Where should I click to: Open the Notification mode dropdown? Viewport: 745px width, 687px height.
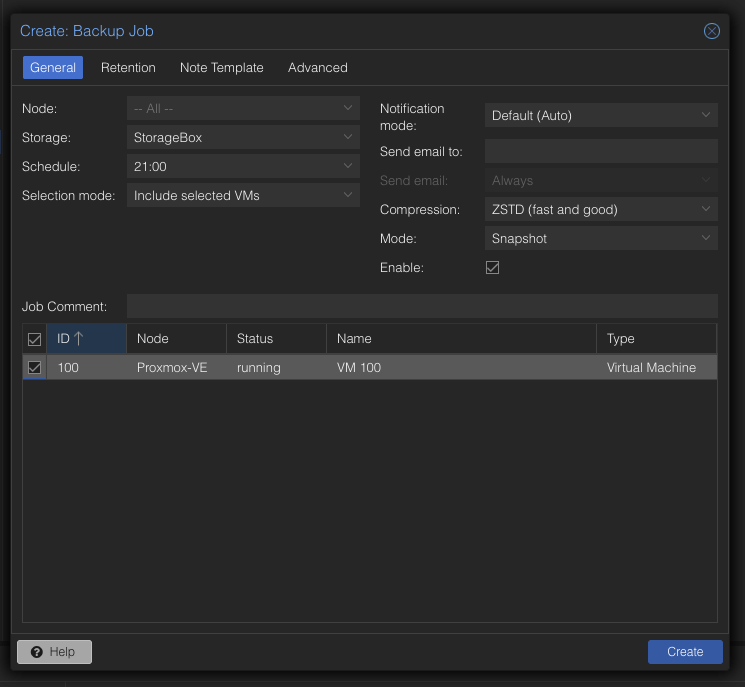601,115
